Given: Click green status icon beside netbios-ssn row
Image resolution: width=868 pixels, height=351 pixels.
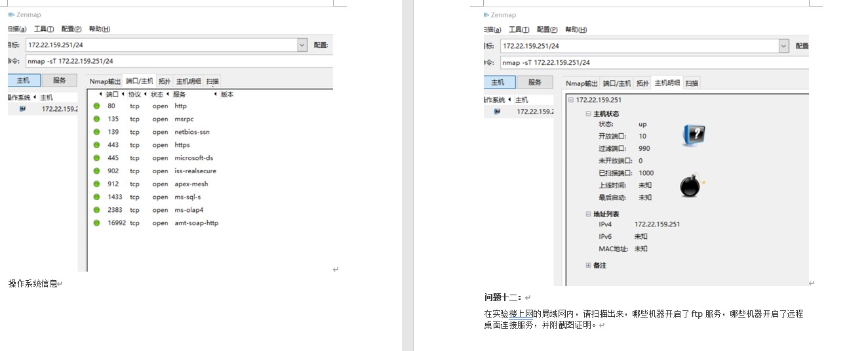Looking at the screenshot, I should point(96,132).
